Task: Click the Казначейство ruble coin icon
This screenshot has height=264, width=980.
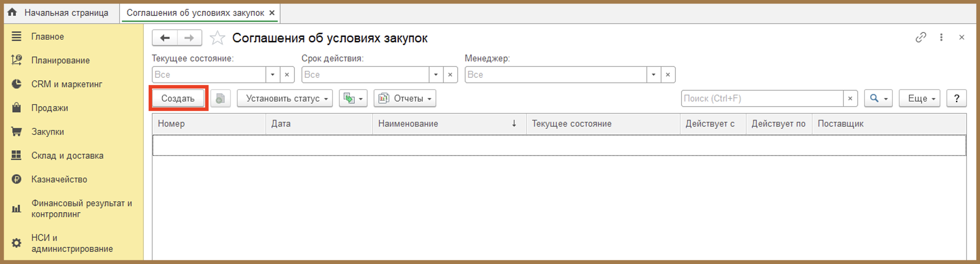Action: coord(16,179)
